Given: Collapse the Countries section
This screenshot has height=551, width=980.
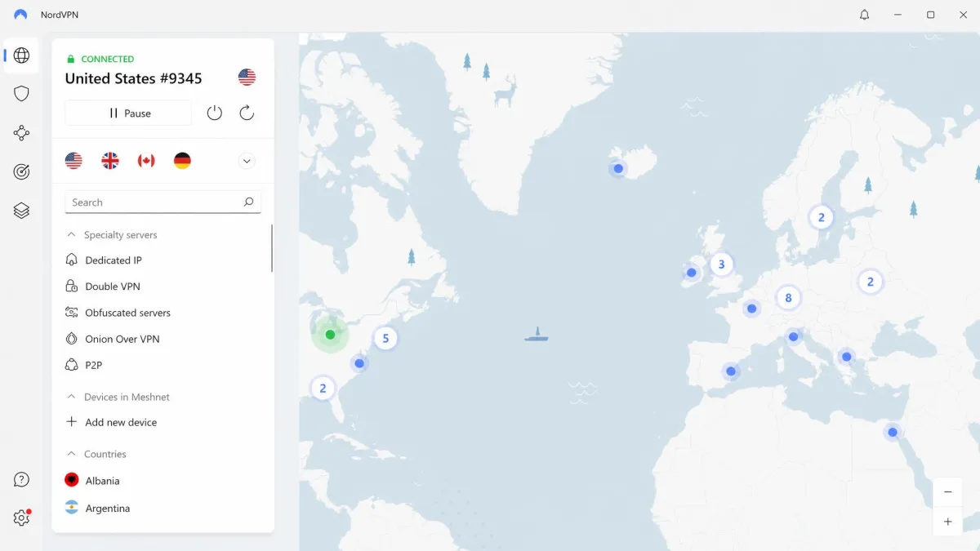Looking at the screenshot, I should (x=72, y=454).
